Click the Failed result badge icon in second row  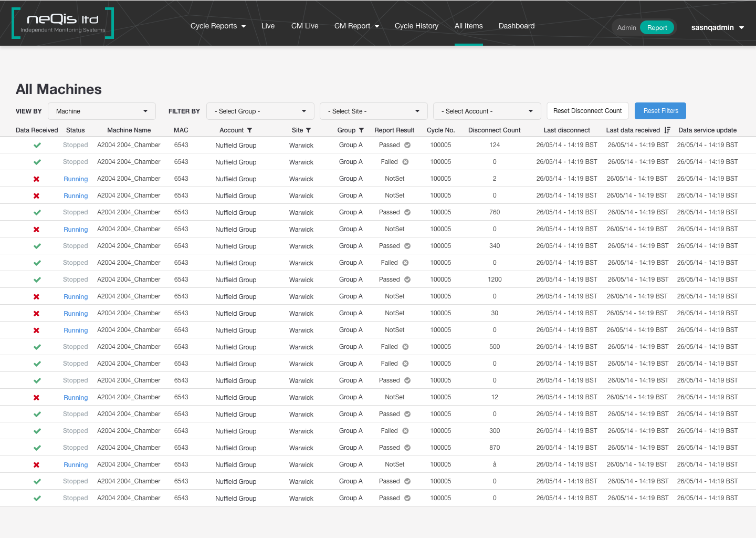click(x=405, y=162)
